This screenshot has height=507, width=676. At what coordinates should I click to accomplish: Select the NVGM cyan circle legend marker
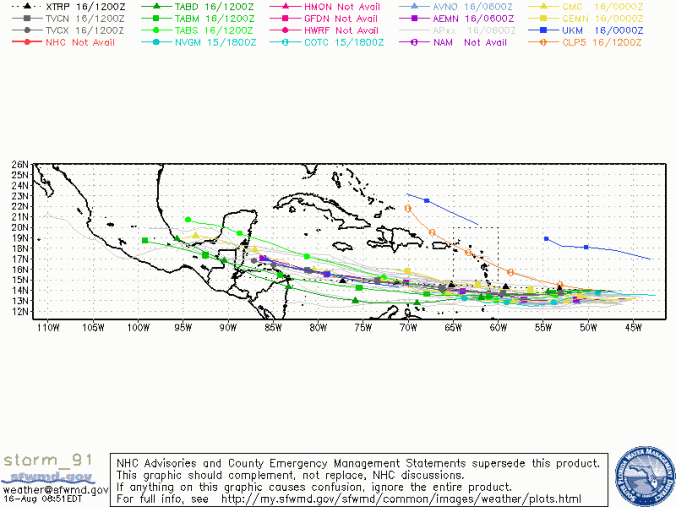[x=156, y=42]
